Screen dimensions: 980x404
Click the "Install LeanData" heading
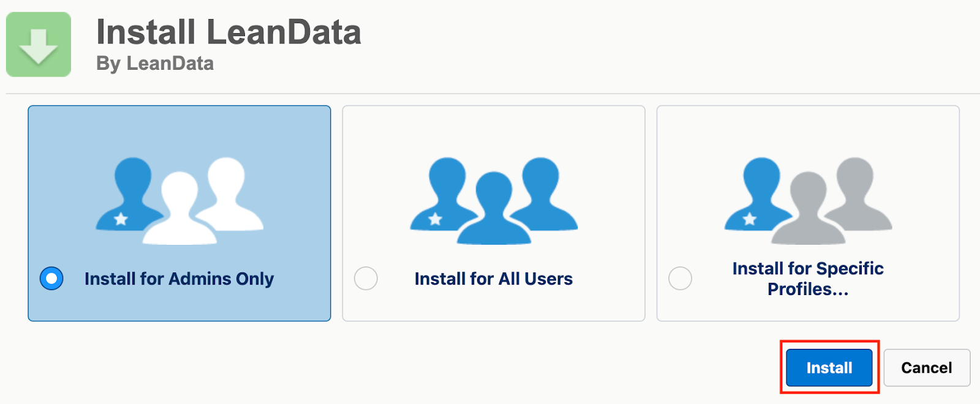click(x=228, y=32)
